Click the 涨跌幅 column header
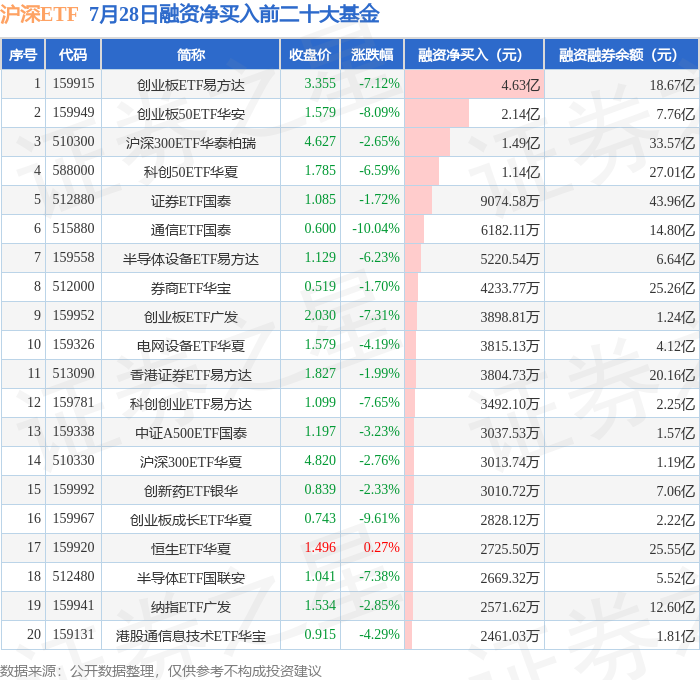 click(372, 54)
